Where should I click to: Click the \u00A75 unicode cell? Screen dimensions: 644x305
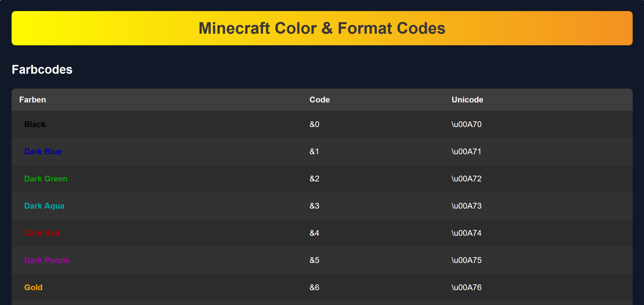click(x=466, y=260)
